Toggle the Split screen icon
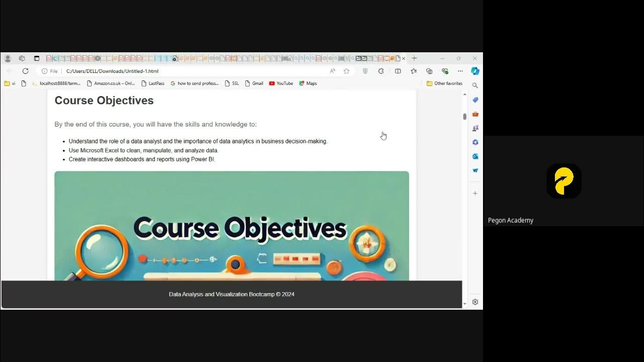 [x=398, y=71]
